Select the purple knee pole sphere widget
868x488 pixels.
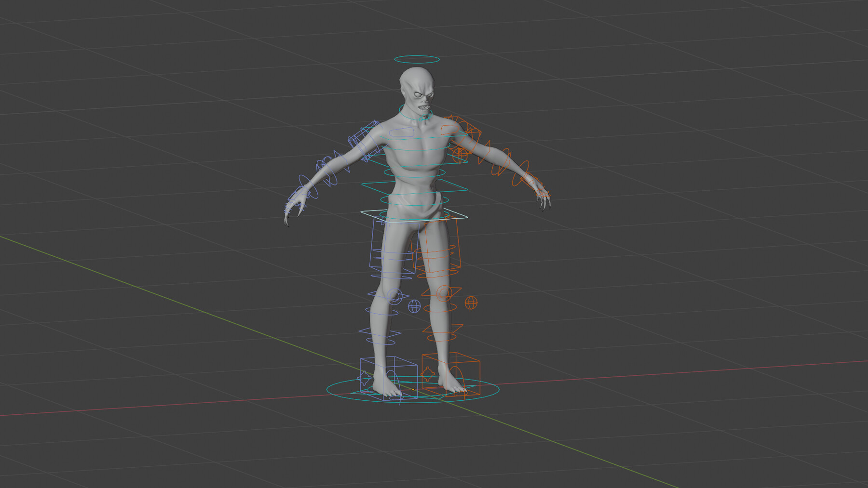[414, 306]
